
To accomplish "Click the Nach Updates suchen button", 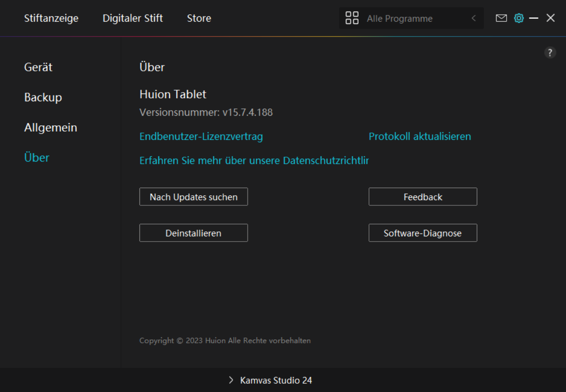I will pyautogui.click(x=193, y=197).
